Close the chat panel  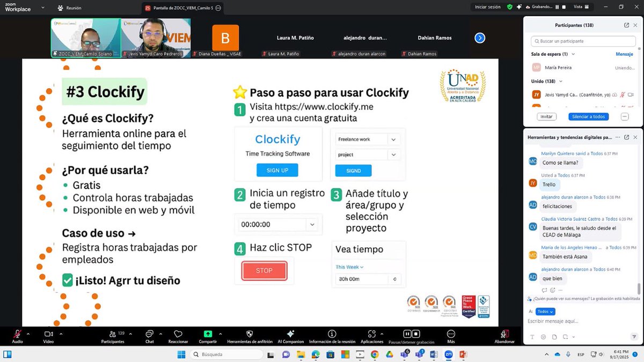click(x=635, y=138)
